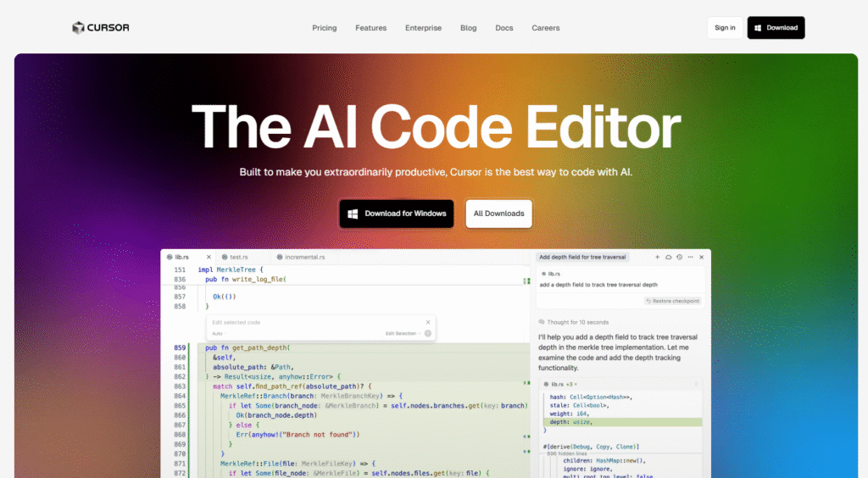Click the 'absolute_path: &Path,' code line

click(253, 367)
